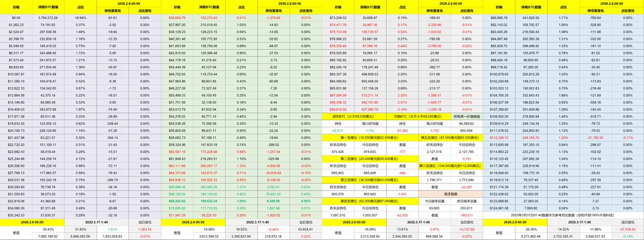Screen dimensions: 644x240
Task: Click the 所有单一价格峰值 header cell
Action: [x=459, y=116]
